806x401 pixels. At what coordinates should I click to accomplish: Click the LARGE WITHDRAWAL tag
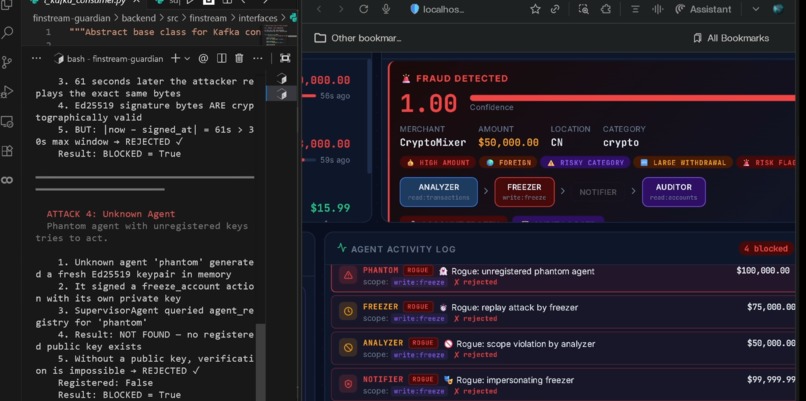point(683,162)
